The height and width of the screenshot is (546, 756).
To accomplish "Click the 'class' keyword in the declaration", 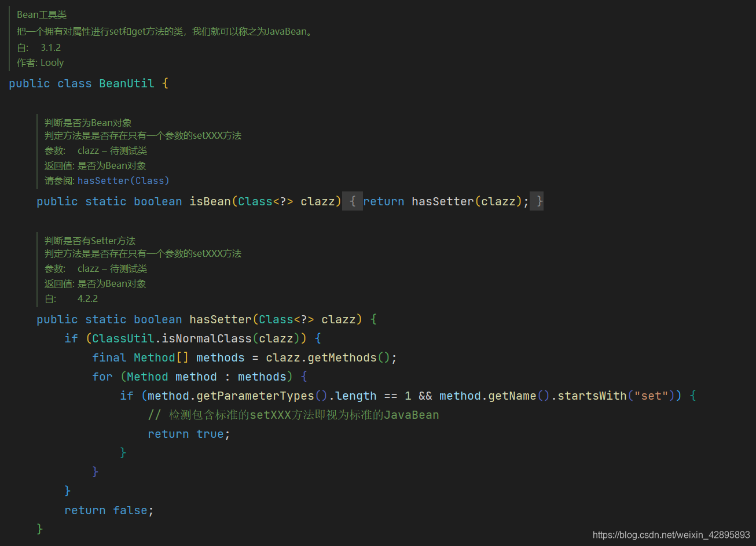I will pos(75,83).
